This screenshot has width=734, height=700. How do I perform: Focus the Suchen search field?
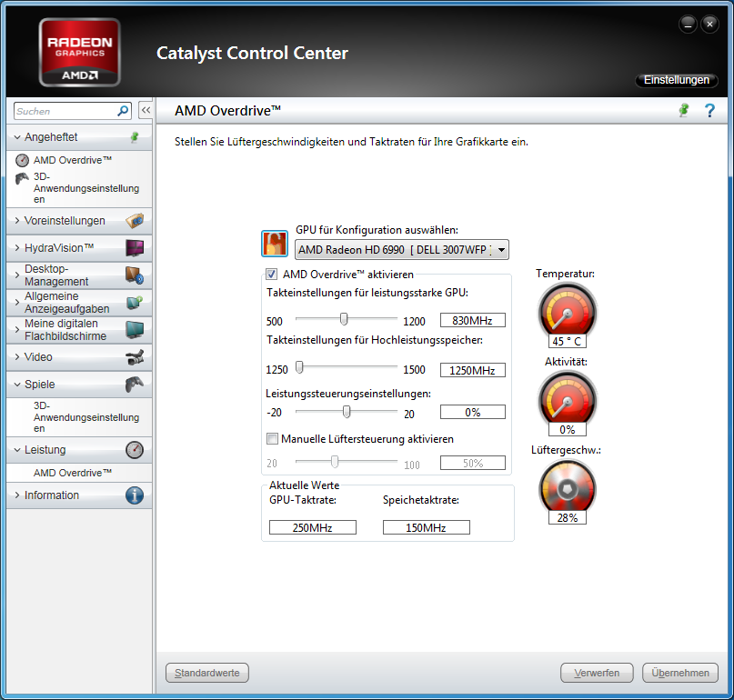[x=65, y=111]
